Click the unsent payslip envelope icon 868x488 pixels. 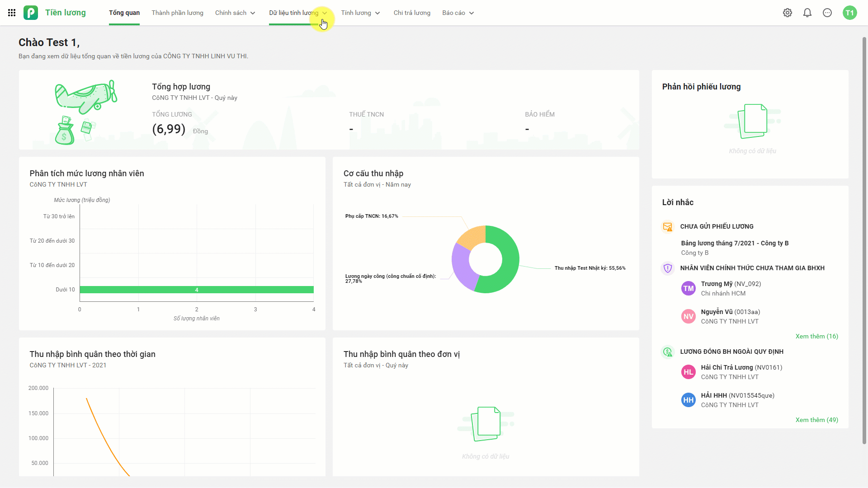click(x=668, y=226)
